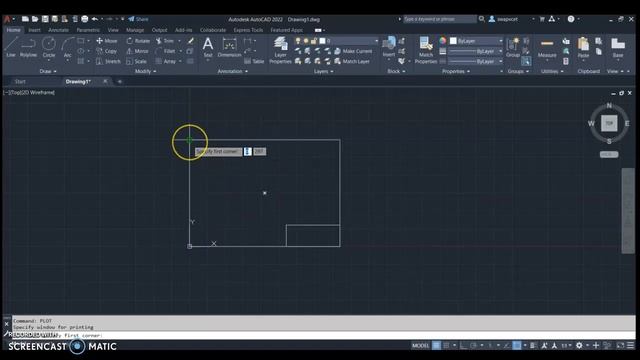Click Match Layer button

point(352,61)
